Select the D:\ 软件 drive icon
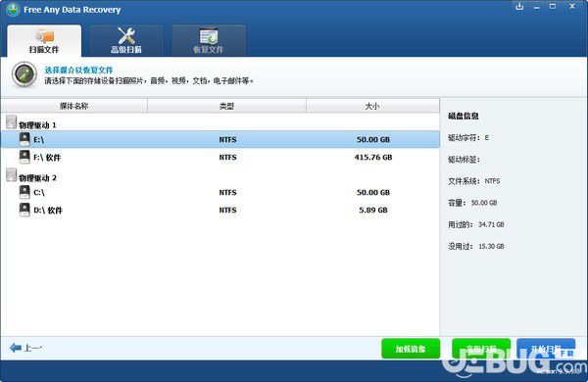The image size is (588, 382). (x=24, y=210)
